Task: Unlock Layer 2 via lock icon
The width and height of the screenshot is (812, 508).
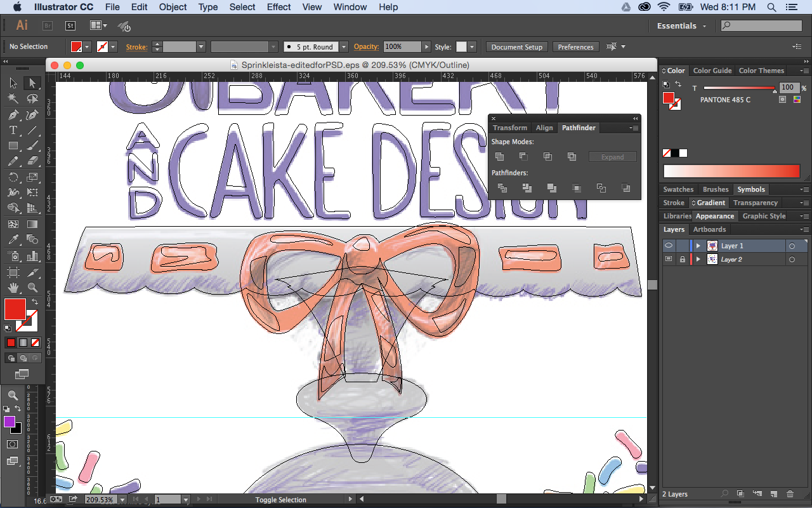Action: point(683,259)
